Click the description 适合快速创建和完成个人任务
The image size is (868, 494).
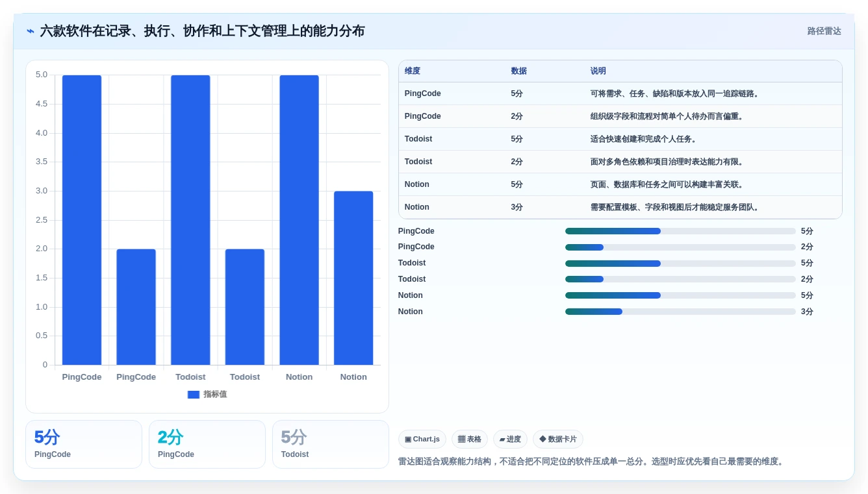(643, 139)
